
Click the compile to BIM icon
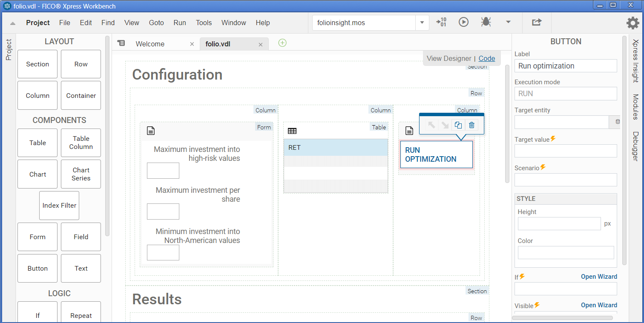click(x=441, y=22)
